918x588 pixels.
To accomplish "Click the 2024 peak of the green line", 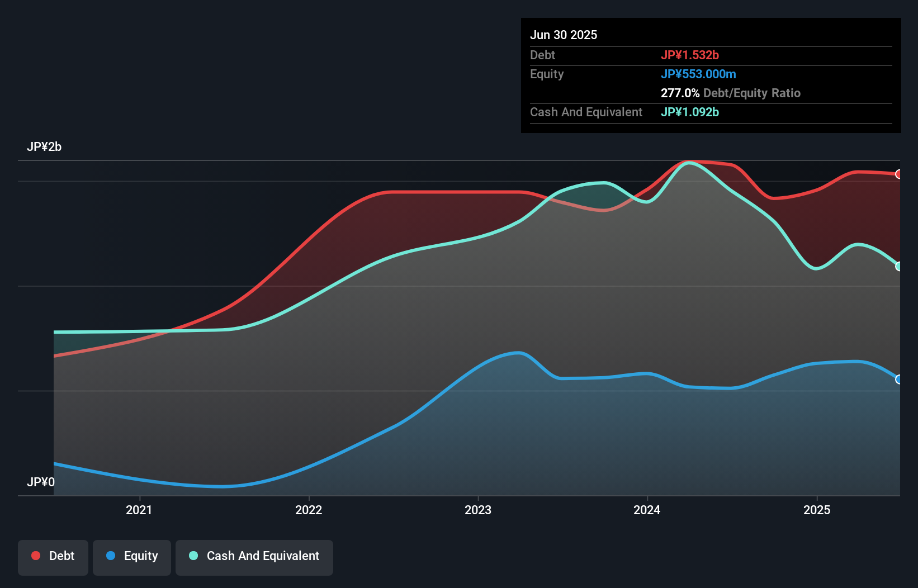I will tap(689, 162).
